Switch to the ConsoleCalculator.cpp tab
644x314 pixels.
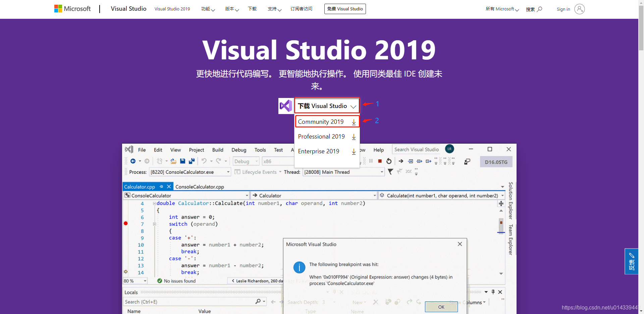[x=200, y=187]
